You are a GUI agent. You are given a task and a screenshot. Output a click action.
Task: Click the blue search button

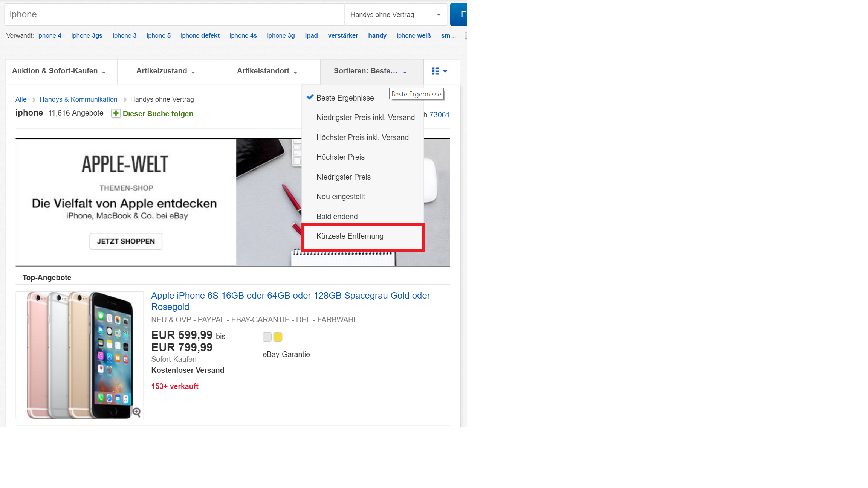point(459,14)
